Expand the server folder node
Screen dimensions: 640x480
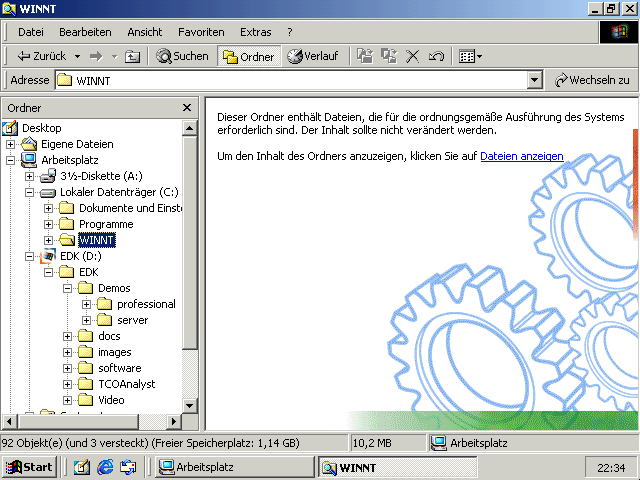pyautogui.click(x=87, y=320)
